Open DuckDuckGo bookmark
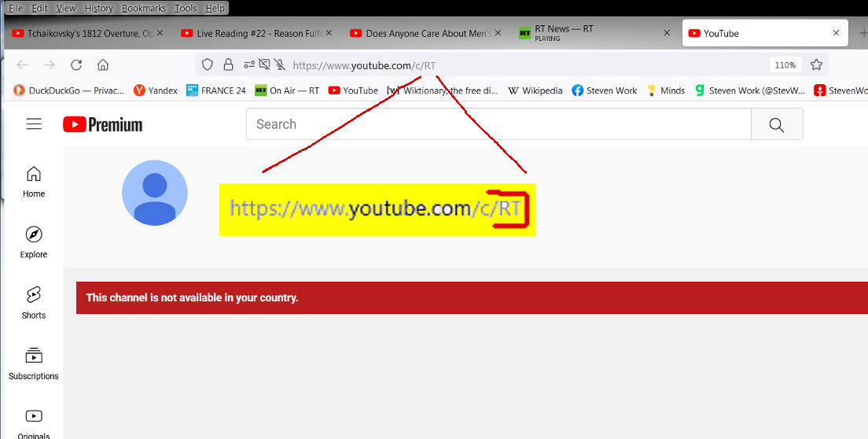The image size is (868, 439). tap(69, 90)
